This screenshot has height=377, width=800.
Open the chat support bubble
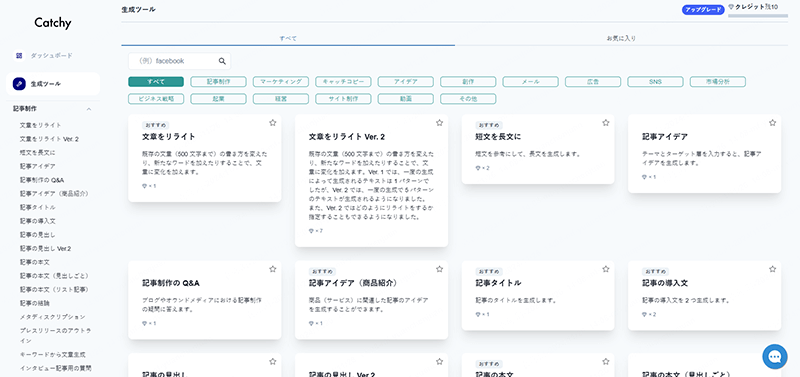[774, 356]
